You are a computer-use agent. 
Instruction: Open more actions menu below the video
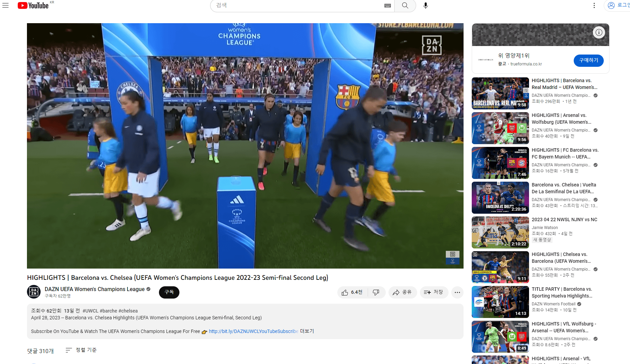457,292
